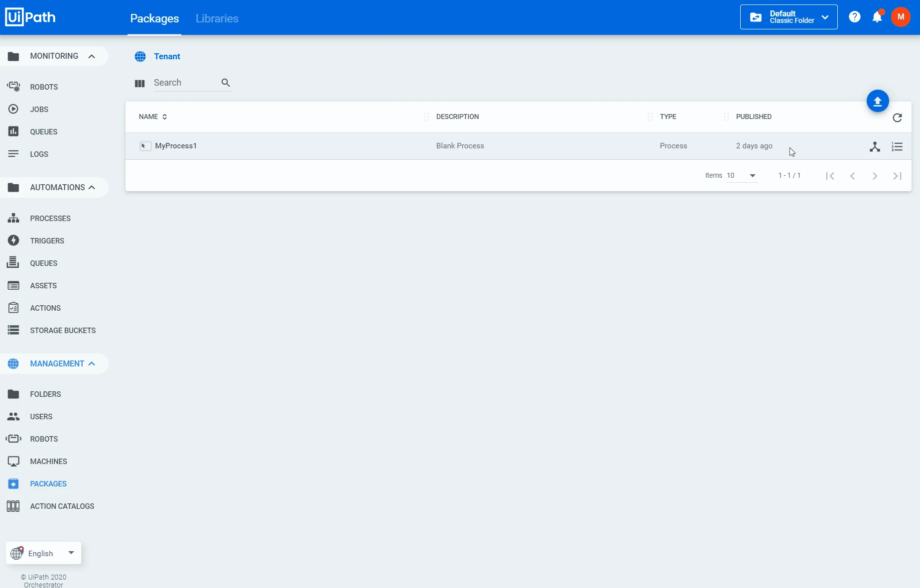
Task: Open Management Robots menu item
Action: (x=44, y=439)
